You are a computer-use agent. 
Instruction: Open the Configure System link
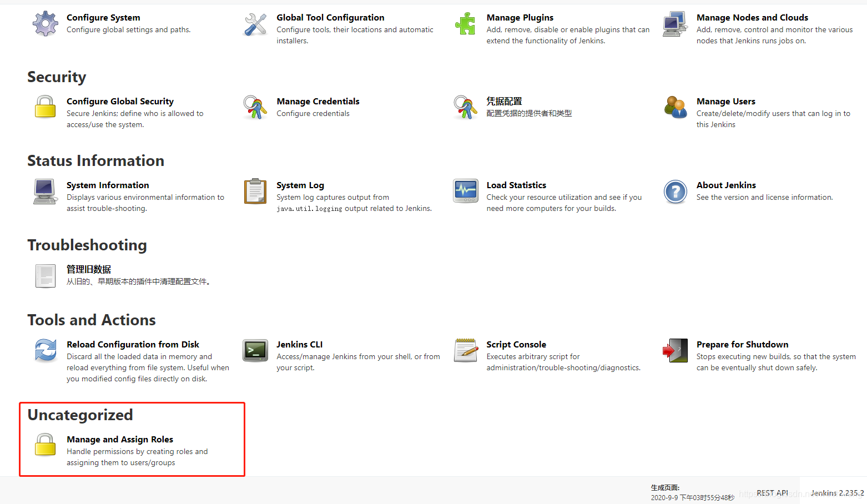coord(103,18)
